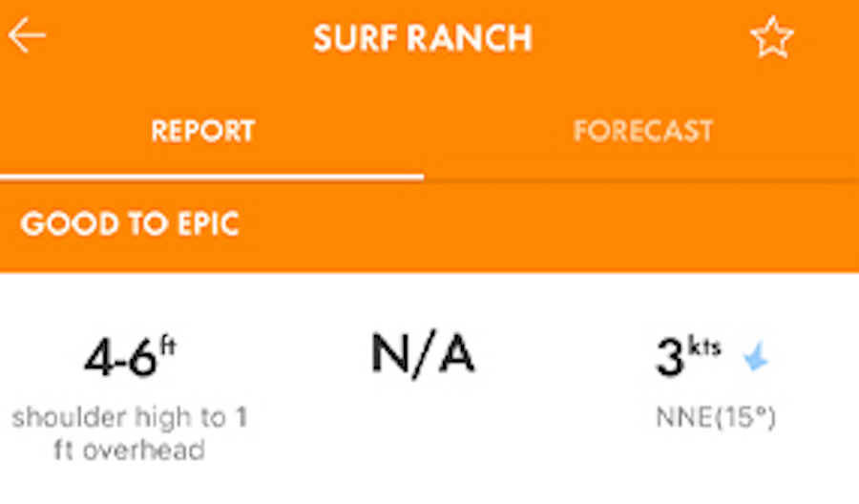Click the 4-6 surf height number
The image size is (859, 504).
point(120,358)
